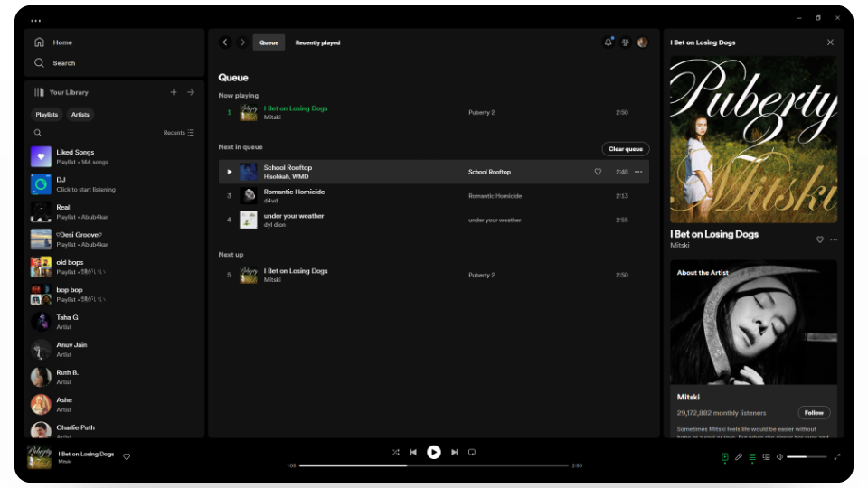Toggle the Queue icon in bottom bar
This screenshot has width=868, height=488.
752,457
